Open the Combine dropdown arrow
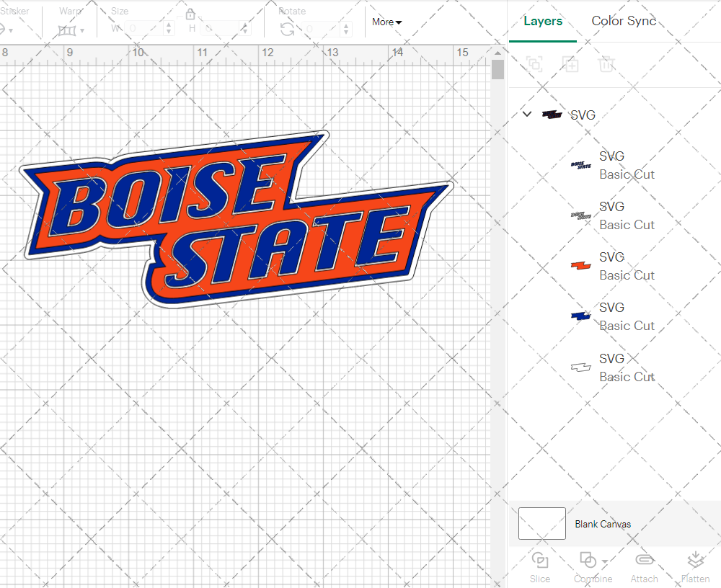 click(603, 561)
